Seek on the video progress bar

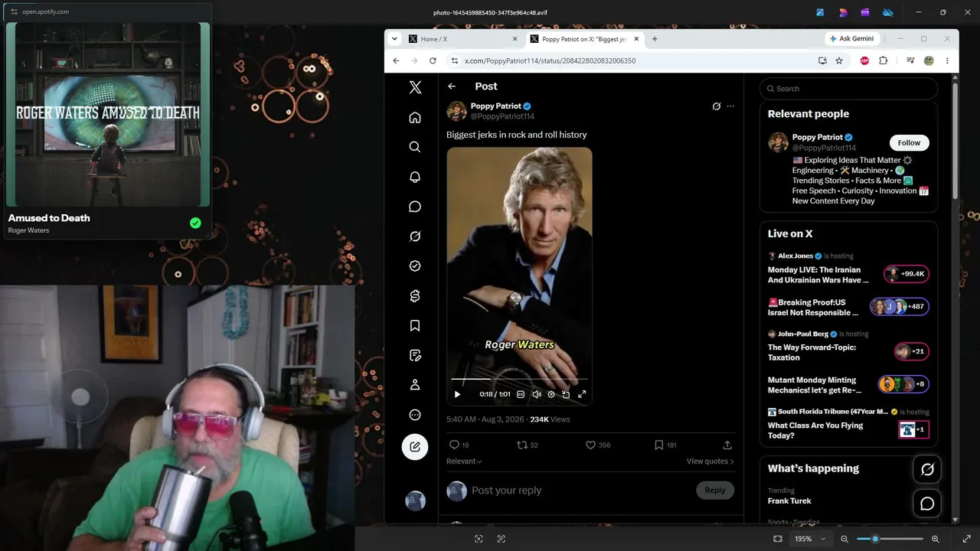tap(519, 379)
